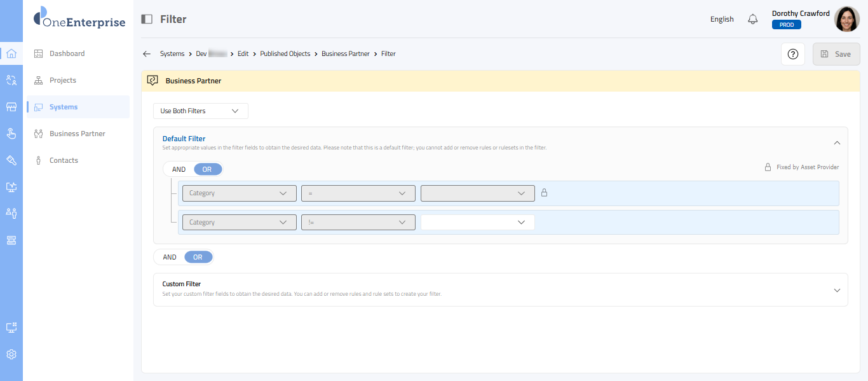The height and width of the screenshot is (381, 868).
Task: Open Contacts in sidebar menu
Action: (64, 160)
